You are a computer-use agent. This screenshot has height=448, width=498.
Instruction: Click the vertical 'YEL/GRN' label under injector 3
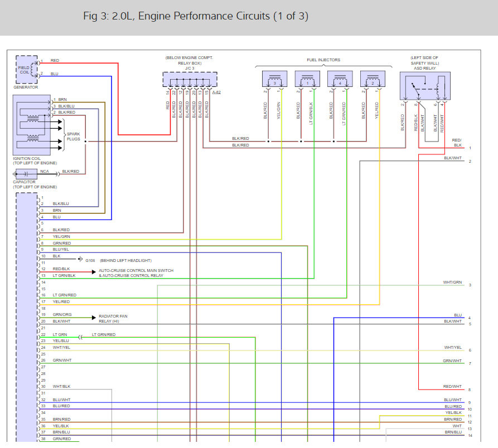[x=278, y=110]
